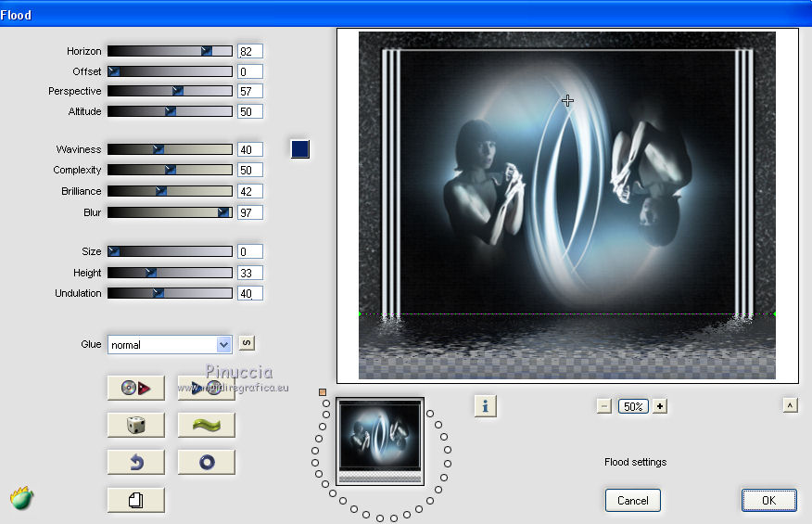Open the dark blue water color swatch
The image size is (812, 524).
300,149
